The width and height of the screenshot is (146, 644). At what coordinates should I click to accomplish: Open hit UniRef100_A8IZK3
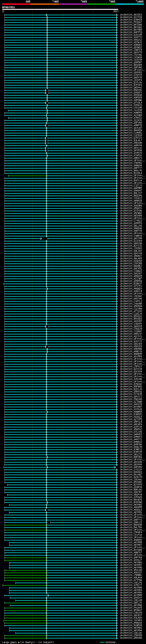[131, 15]
